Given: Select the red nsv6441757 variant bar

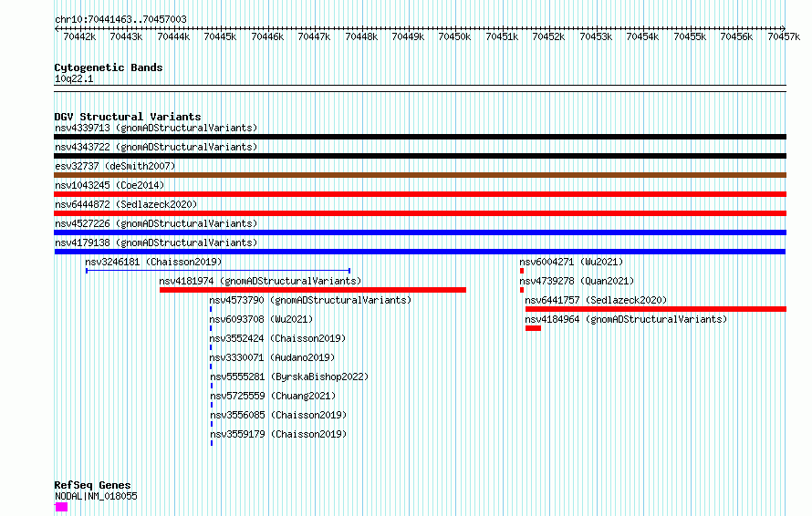Looking at the screenshot, I should (x=656, y=309).
